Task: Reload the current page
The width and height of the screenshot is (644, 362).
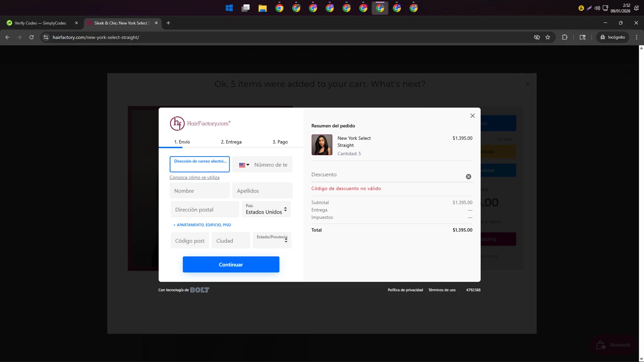Action: pos(31,37)
